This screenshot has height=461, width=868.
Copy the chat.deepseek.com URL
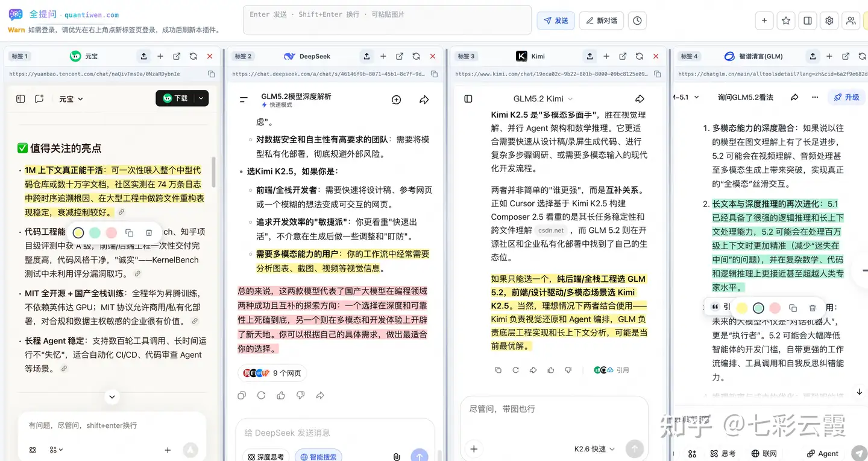pyautogui.click(x=434, y=74)
